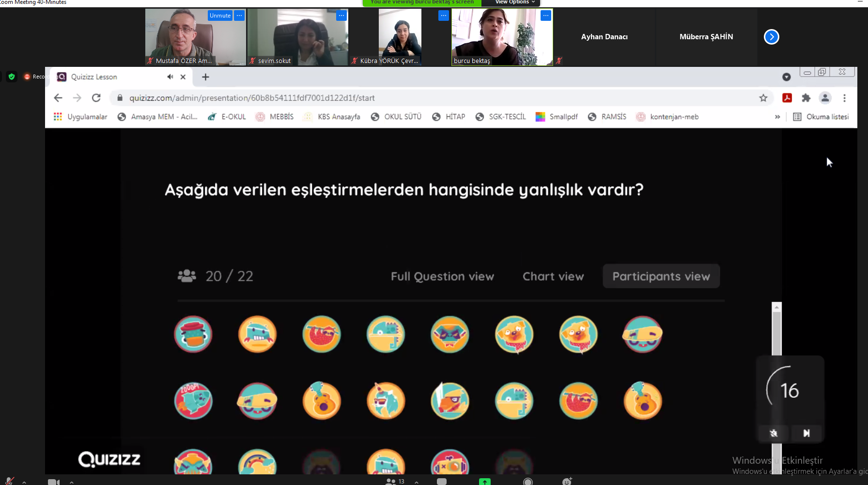Open more options on Mustafa ÖZER video

[239, 16]
